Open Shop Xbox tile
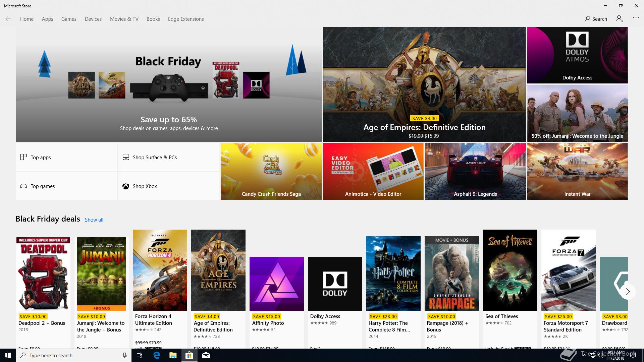The image size is (644, 362). pos(169,186)
